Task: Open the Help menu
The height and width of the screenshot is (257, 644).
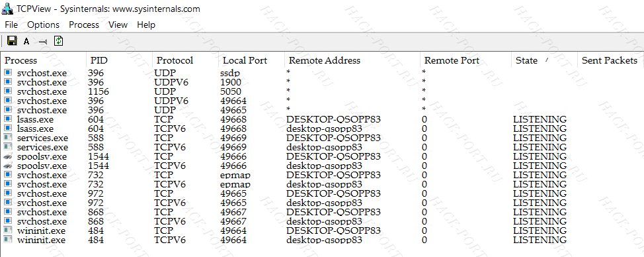Action: pos(146,25)
